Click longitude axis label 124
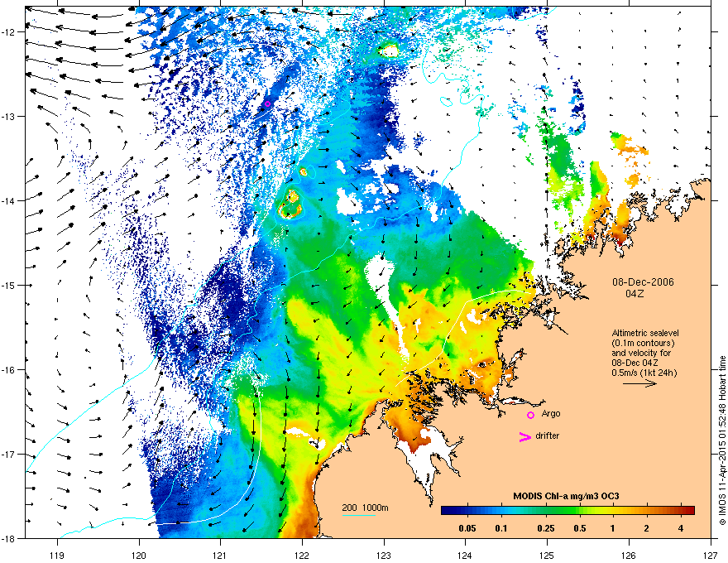Viewport: 728px width, 563px height. (466, 555)
